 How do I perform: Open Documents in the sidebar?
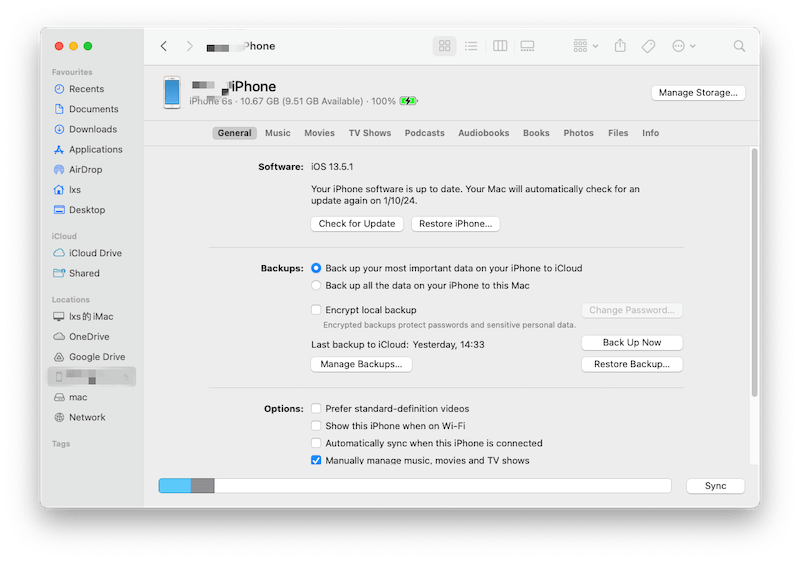tap(93, 109)
